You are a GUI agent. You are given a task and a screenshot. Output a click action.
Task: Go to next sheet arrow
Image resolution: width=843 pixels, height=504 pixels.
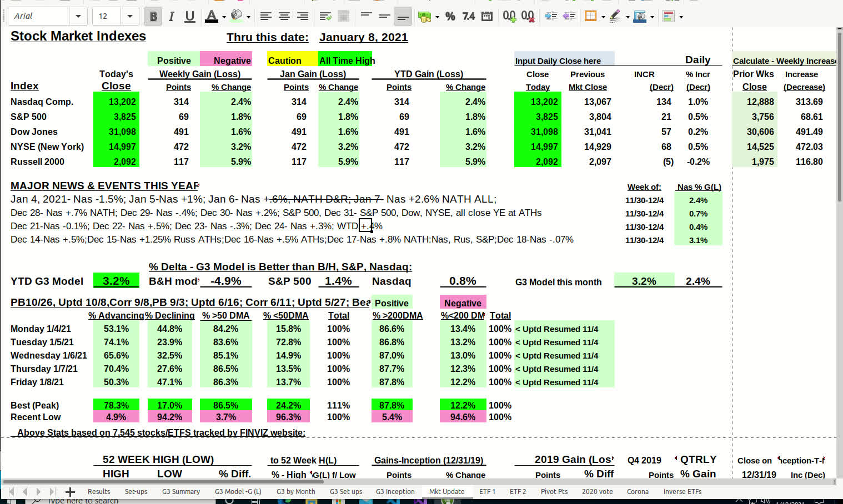click(38, 492)
